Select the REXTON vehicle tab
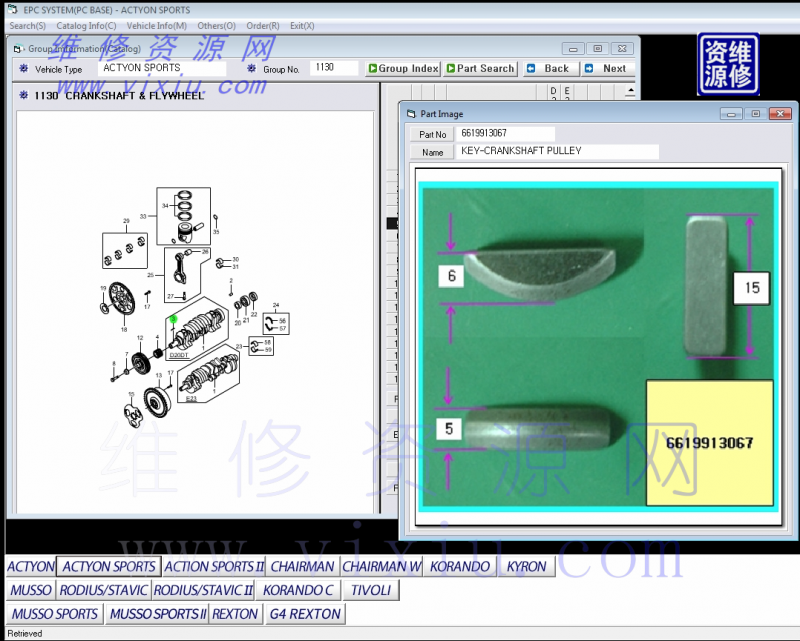The height and width of the screenshot is (641, 800). coord(235,614)
